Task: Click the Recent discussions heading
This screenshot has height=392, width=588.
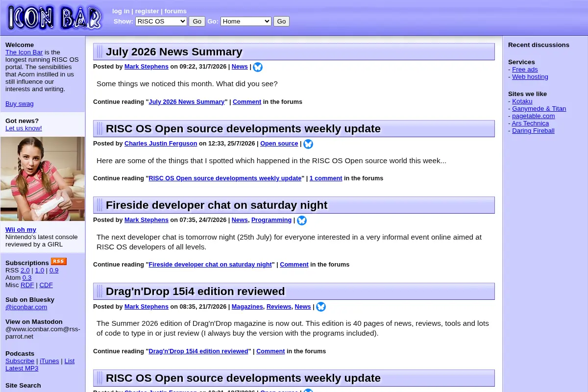Action: [539, 45]
